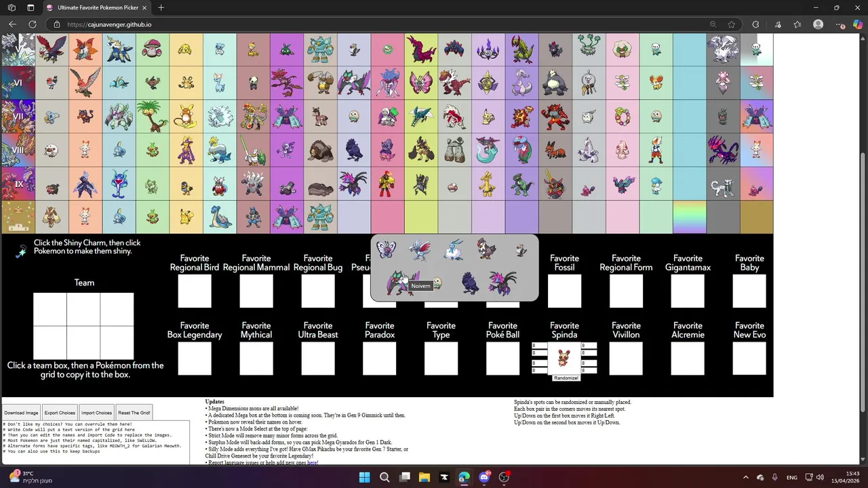Select Litten in the Gen VII row
The image size is (868, 488).
(x=85, y=117)
